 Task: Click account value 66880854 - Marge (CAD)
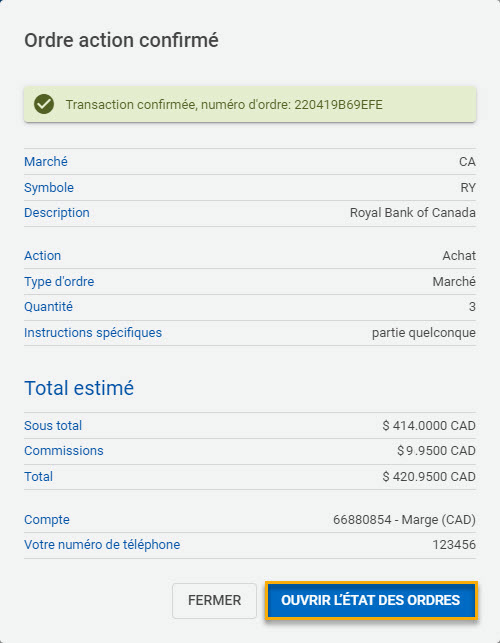point(404,520)
